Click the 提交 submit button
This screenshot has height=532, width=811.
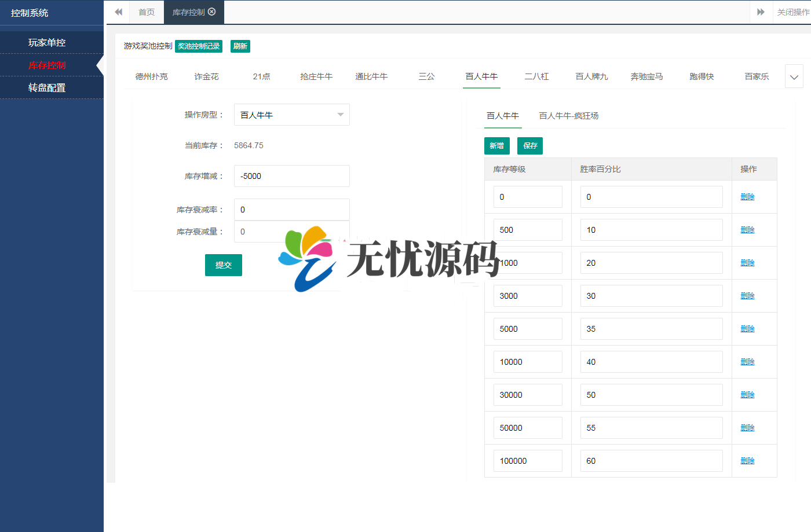pos(223,265)
